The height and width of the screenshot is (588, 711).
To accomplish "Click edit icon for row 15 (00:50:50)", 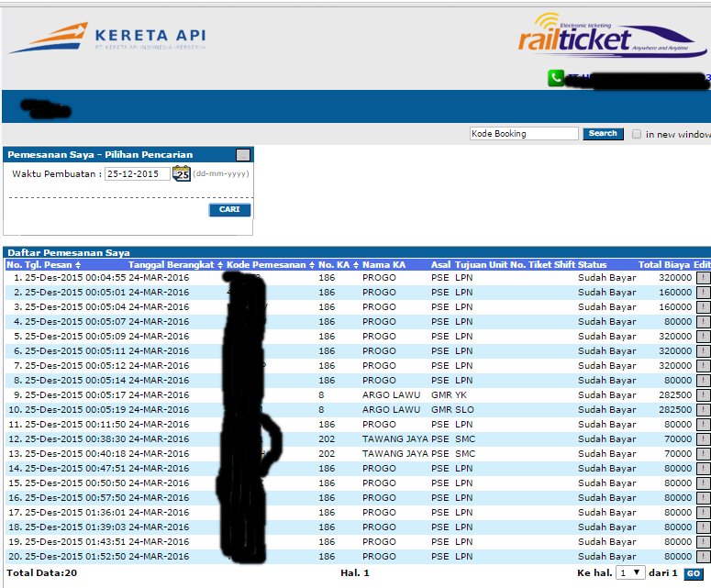I will click(x=704, y=483).
